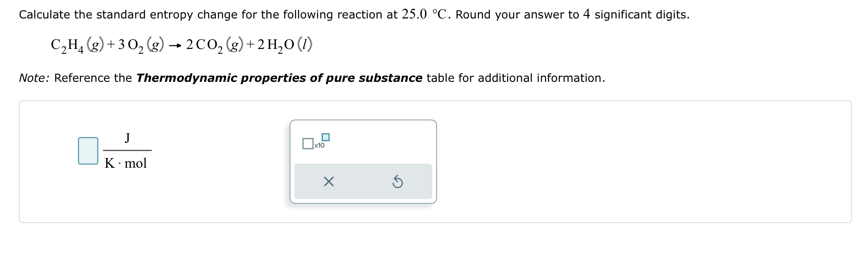Image resolution: width=868 pixels, height=278 pixels.
Task: Click the empty square next to x10 label
Action: point(308,143)
